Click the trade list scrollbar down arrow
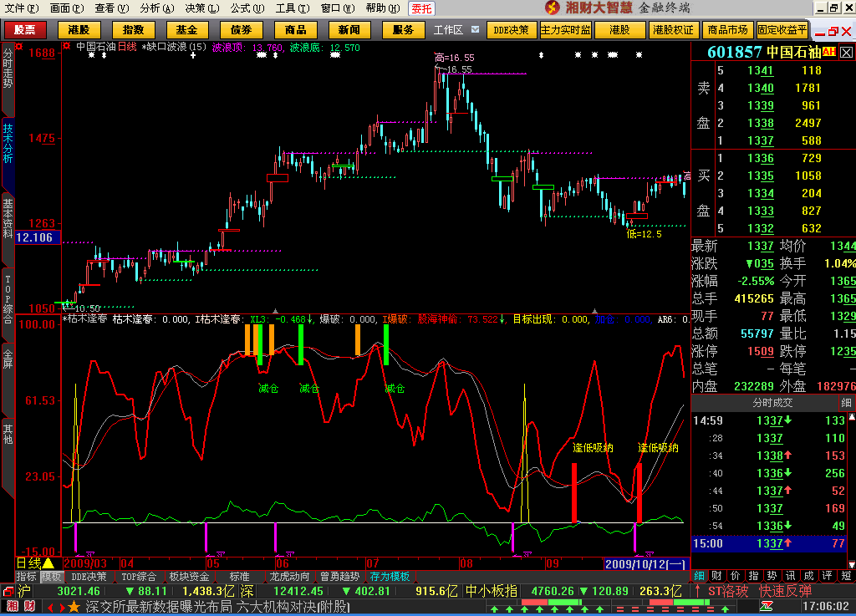856x616 pixels. 852,564
